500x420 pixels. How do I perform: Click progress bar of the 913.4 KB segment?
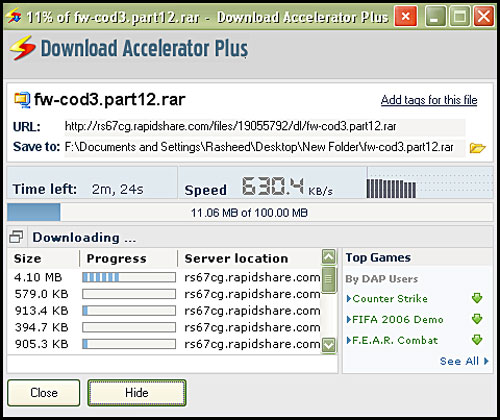coord(129,311)
